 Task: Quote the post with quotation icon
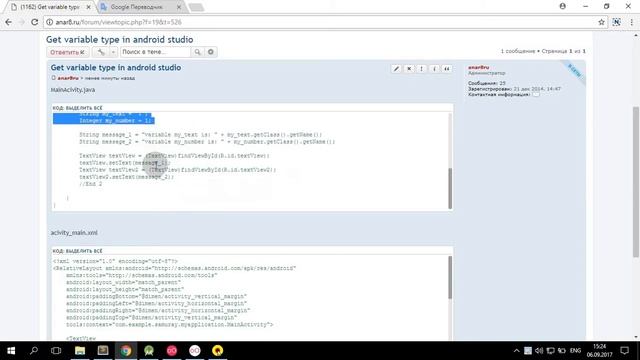pyautogui.click(x=447, y=69)
